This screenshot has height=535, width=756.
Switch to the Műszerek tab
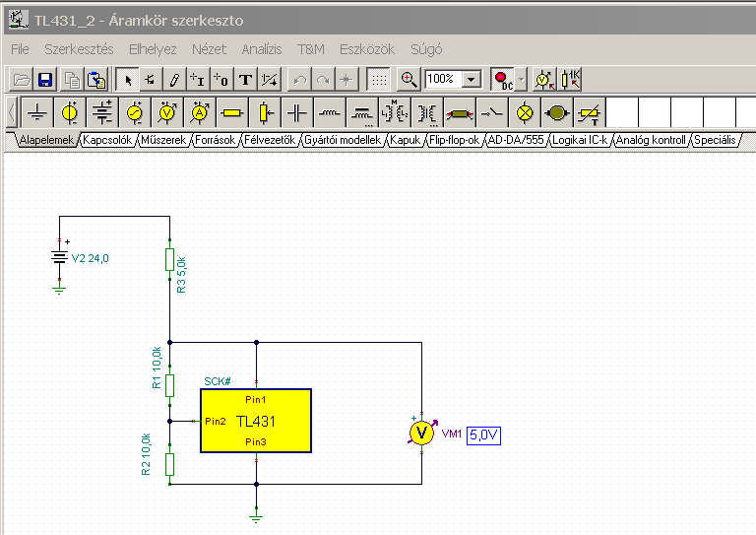163,140
